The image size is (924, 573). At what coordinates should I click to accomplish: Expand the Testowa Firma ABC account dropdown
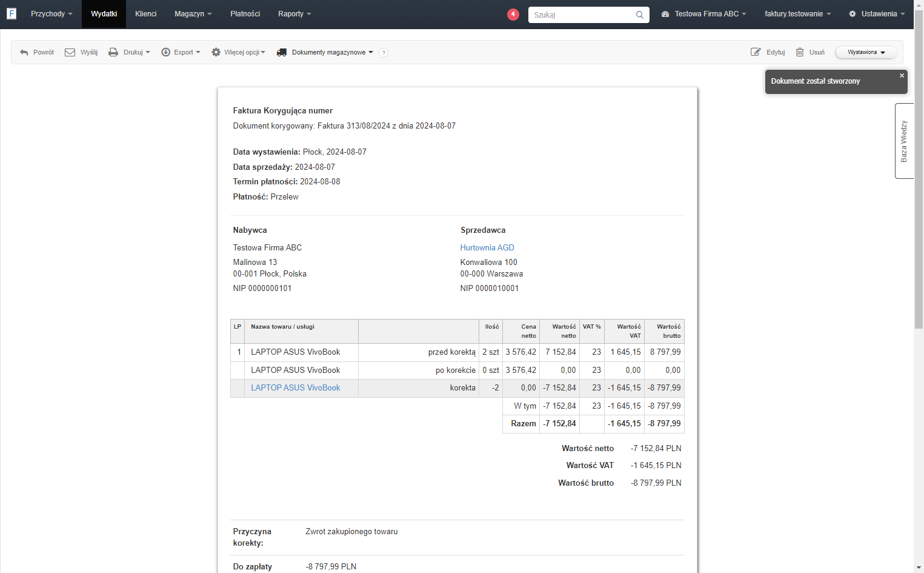click(x=703, y=14)
